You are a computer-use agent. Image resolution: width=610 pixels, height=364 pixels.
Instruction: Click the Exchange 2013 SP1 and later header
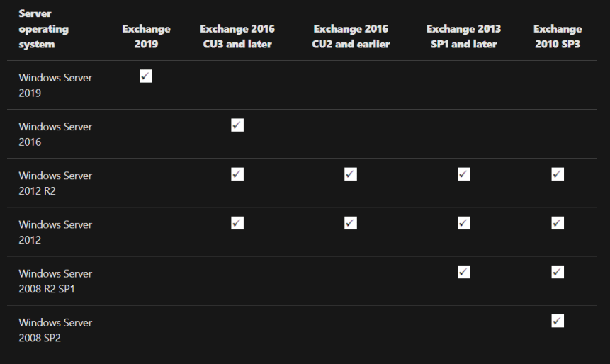tap(463, 37)
